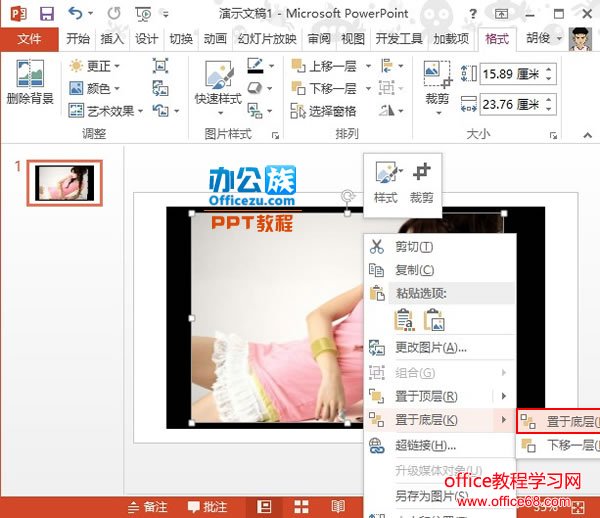The width and height of the screenshot is (600, 518).
Task: Open the File (文件) tab
Action: click(x=29, y=39)
